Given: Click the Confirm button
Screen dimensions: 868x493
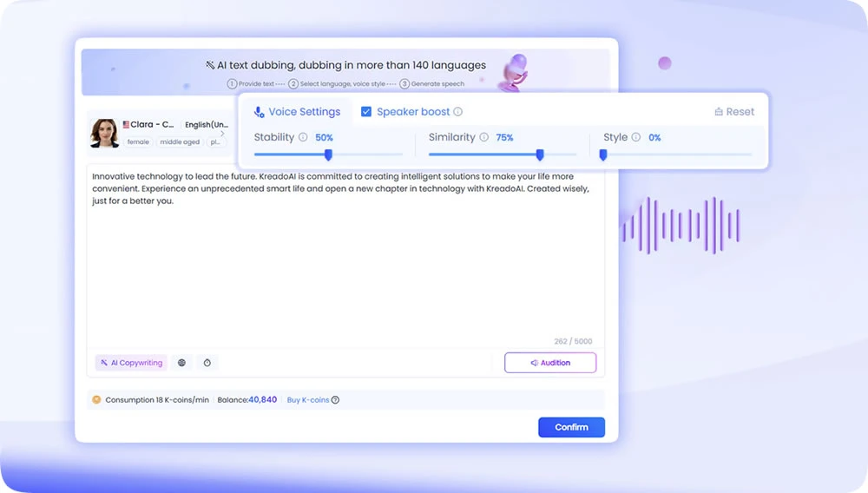Looking at the screenshot, I should [x=571, y=427].
